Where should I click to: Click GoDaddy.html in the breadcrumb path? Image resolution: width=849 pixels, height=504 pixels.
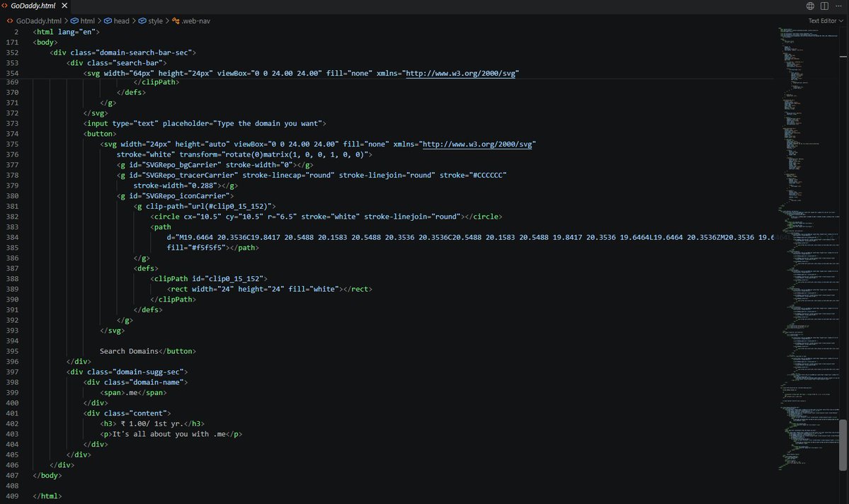38,21
